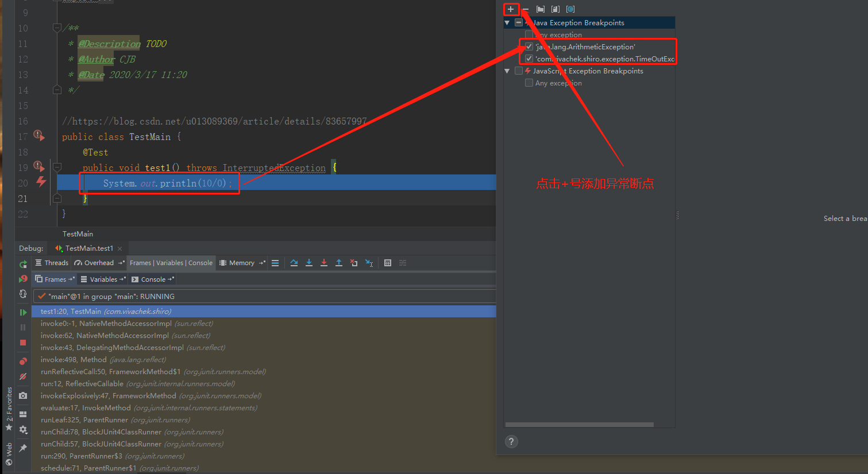
Task: Click the red Force Step Into icon
Action: pos(324,263)
